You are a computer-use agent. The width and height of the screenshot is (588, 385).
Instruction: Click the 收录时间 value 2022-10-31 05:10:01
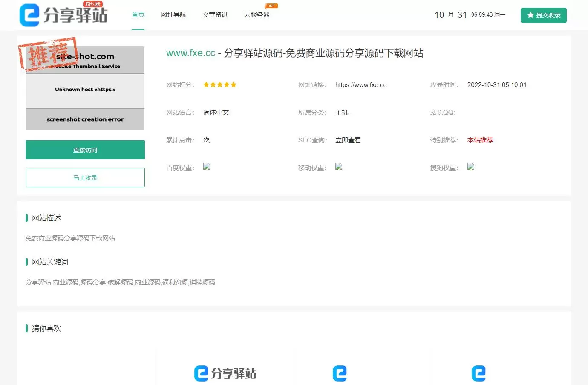point(497,85)
